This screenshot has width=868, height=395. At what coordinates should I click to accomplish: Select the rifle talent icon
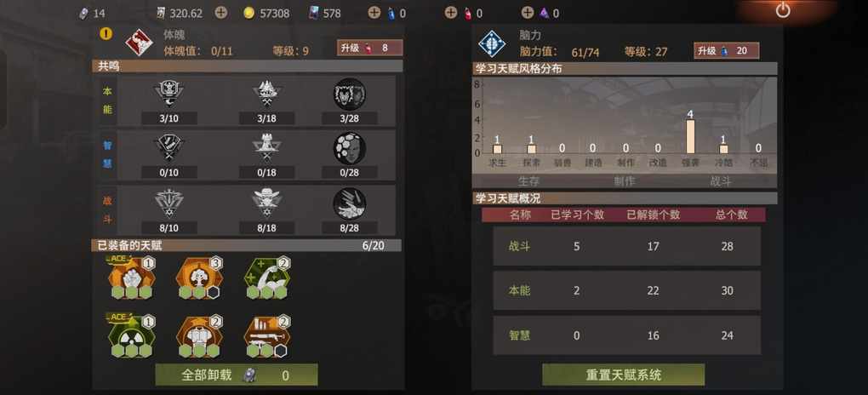pos(266,336)
